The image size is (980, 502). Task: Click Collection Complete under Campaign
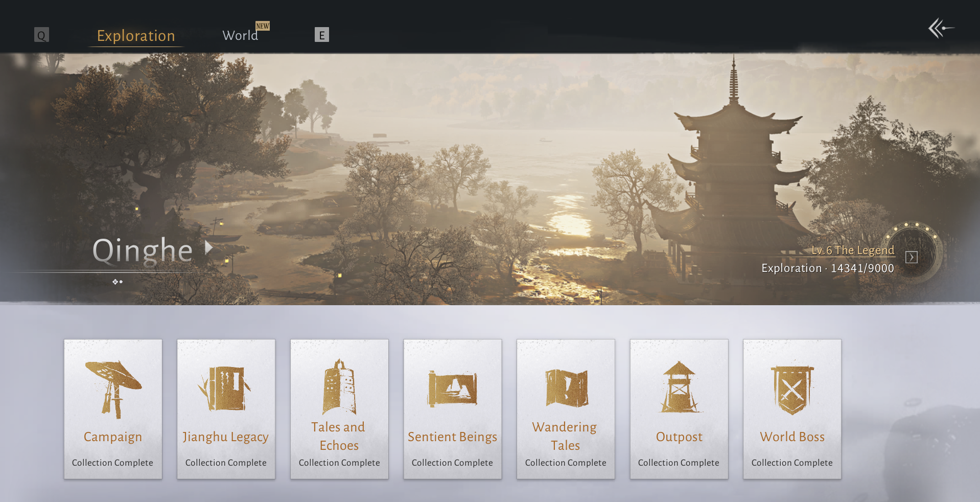click(112, 463)
